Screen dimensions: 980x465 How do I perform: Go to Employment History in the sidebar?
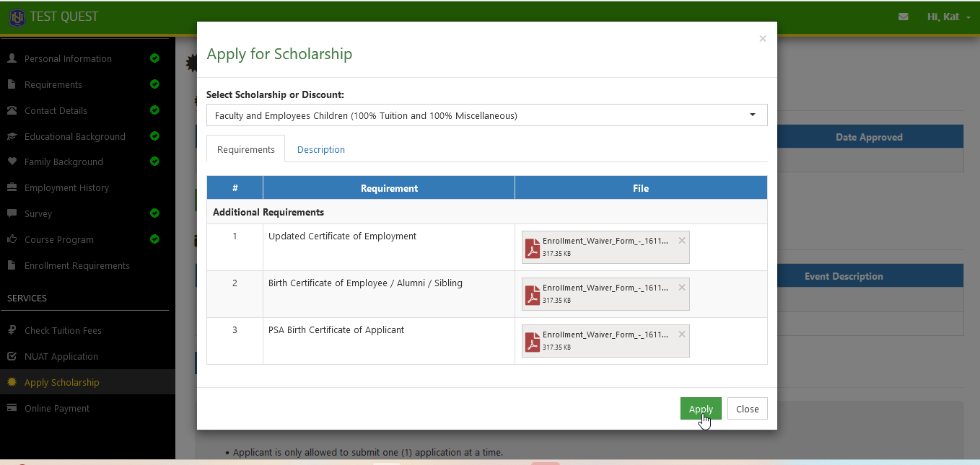66,187
